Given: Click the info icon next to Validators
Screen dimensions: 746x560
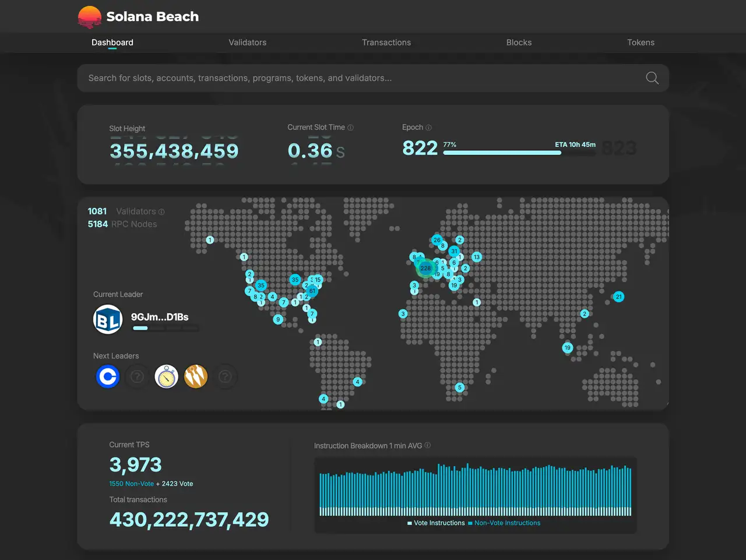Looking at the screenshot, I should [161, 212].
